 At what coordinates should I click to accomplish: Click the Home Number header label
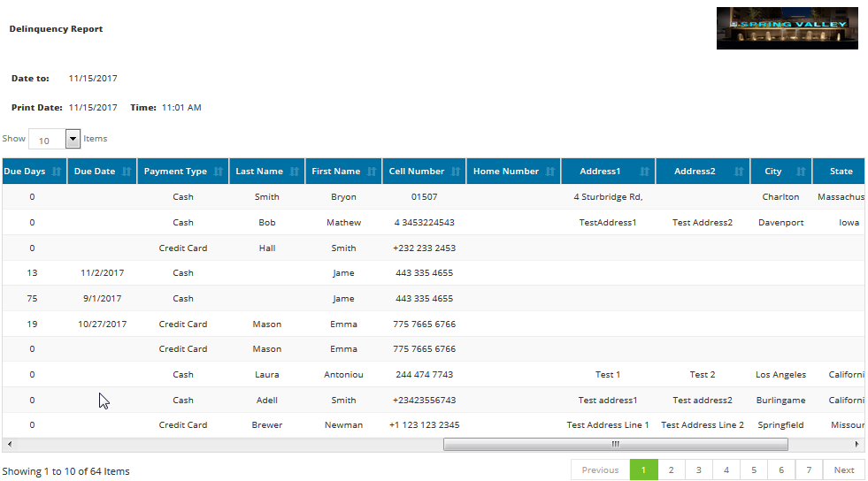tap(506, 172)
